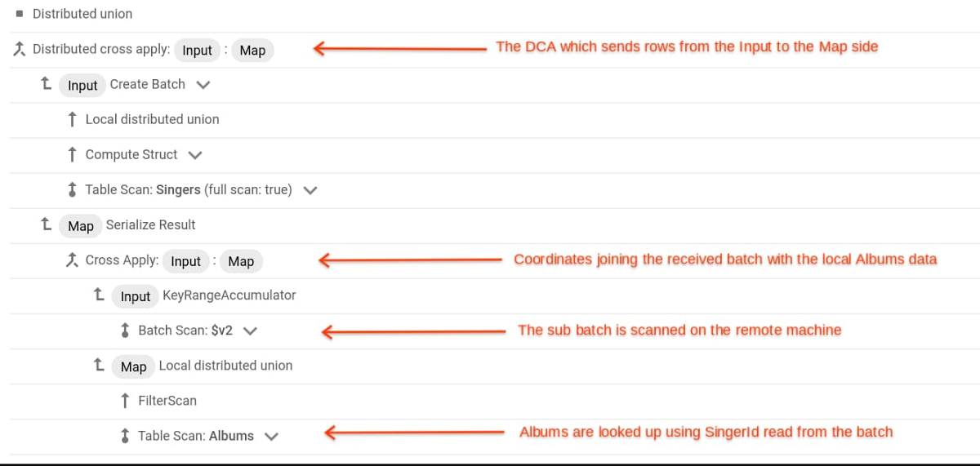Click the Cross Apply merge icon
The width and height of the screenshot is (980, 466).
click(x=72, y=260)
